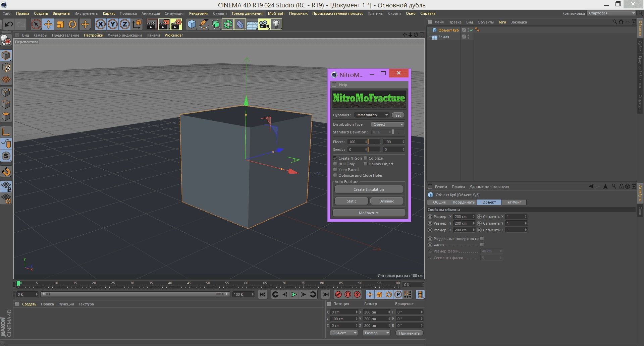The height and width of the screenshot is (346, 644).
Task: Add a light object
Action: click(x=276, y=24)
